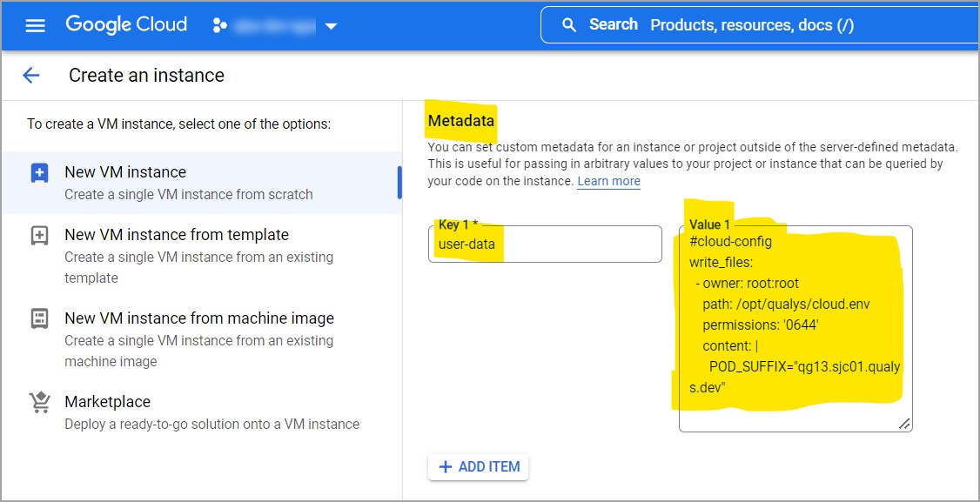
Task: Expand the project selector dropdown arrow
Action: pyautogui.click(x=332, y=26)
